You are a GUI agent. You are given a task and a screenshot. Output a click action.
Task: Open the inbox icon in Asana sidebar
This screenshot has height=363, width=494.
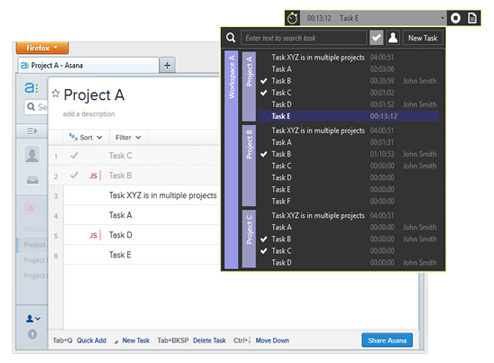32,180
